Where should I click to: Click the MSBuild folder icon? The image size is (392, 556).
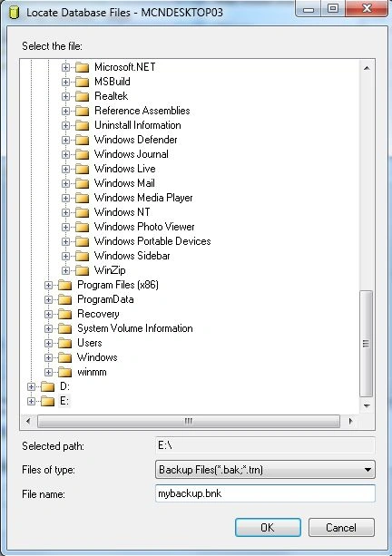(x=82, y=82)
